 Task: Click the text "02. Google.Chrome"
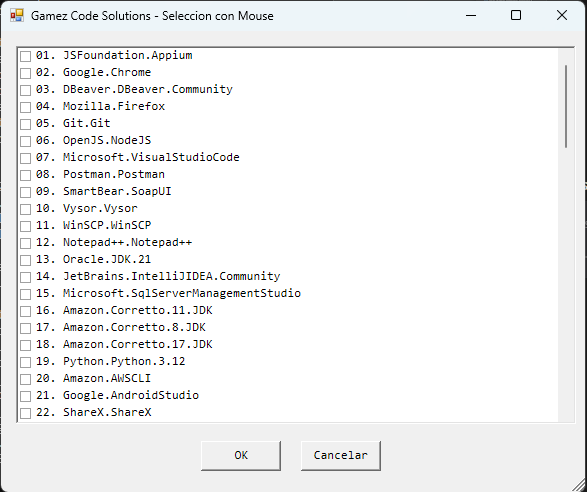pyautogui.click(x=93, y=72)
